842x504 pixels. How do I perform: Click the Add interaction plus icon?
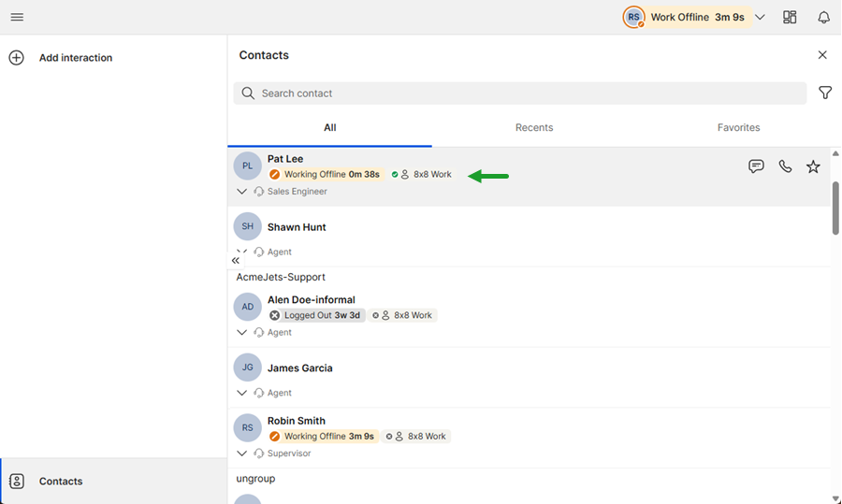pyautogui.click(x=16, y=57)
